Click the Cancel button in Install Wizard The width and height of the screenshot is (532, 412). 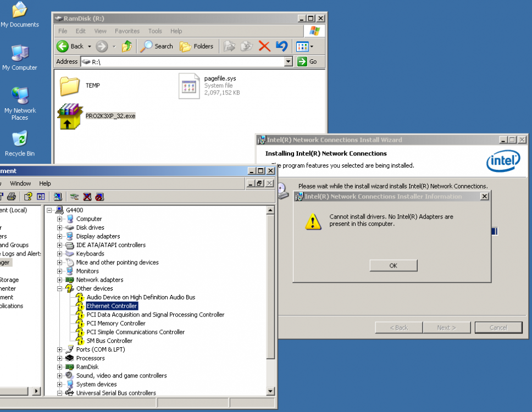(498, 327)
